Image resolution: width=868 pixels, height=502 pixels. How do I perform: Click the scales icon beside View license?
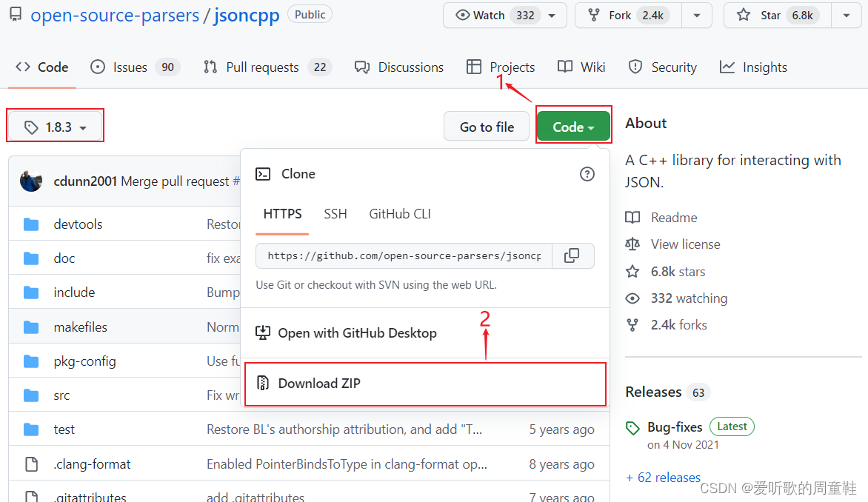[x=632, y=244]
